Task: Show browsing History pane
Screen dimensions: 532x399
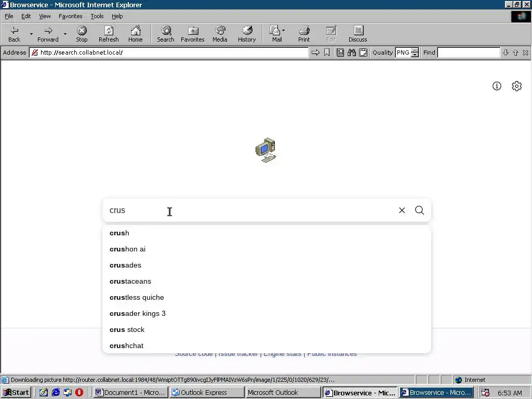Action: pyautogui.click(x=247, y=34)
